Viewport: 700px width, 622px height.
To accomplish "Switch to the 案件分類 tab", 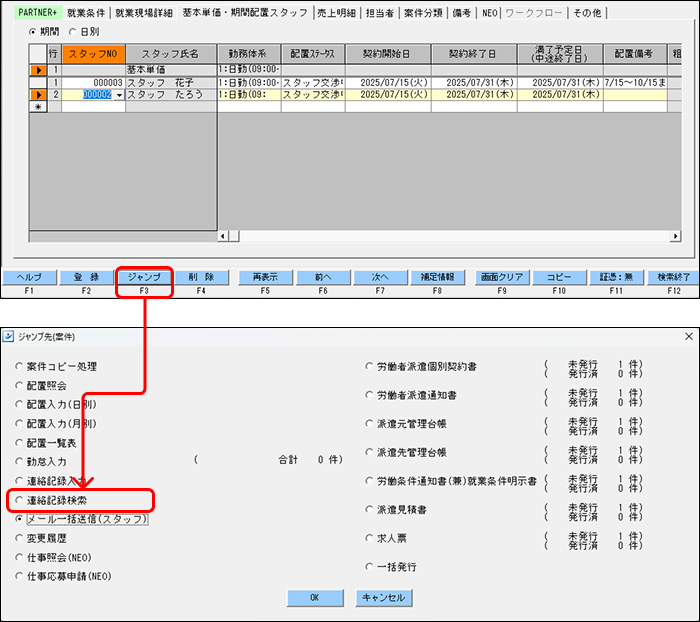I will click(423, 13).
